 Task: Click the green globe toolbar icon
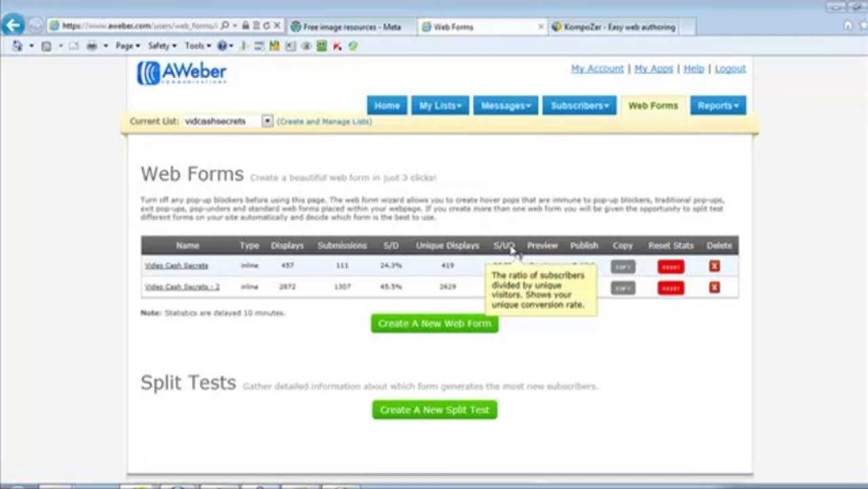353,46
